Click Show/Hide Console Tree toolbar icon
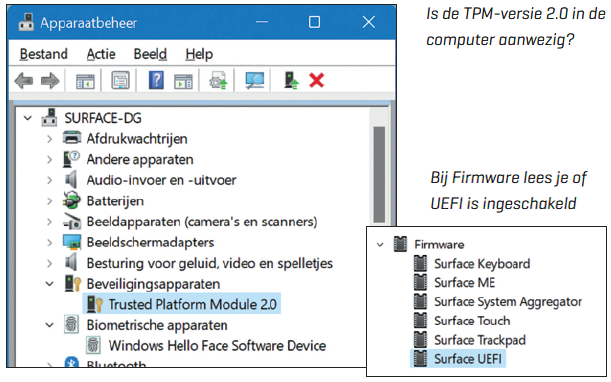Image resolution: width=611 pixels, height=382 pixels. pos(85,81)
